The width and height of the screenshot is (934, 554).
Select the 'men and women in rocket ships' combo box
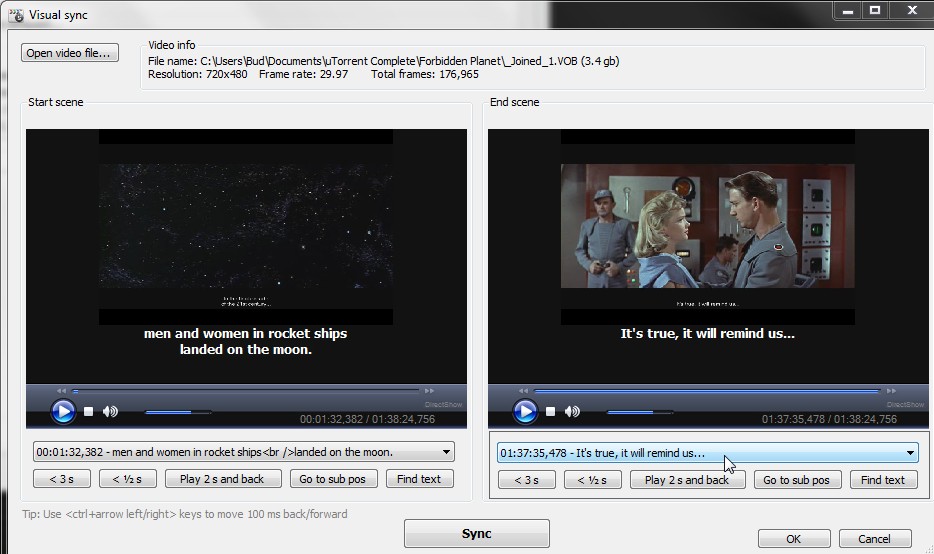[244, 452]
